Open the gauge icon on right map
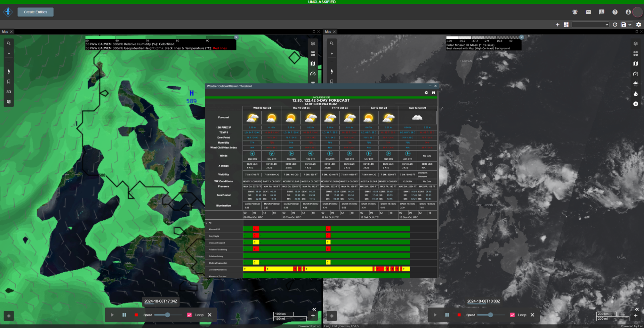Image resolution: width=644 pixels, height=328 pixels. tap(636, 74)
